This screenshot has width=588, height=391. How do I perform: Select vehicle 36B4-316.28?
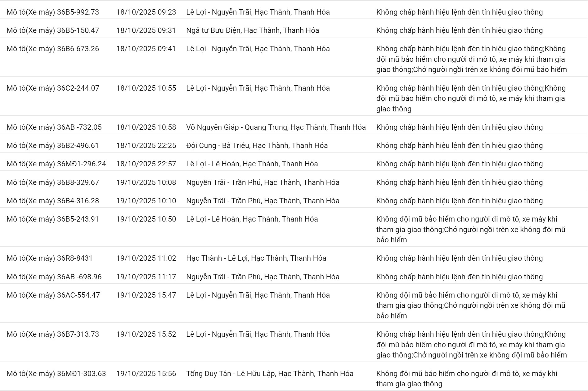coord(53,201)
